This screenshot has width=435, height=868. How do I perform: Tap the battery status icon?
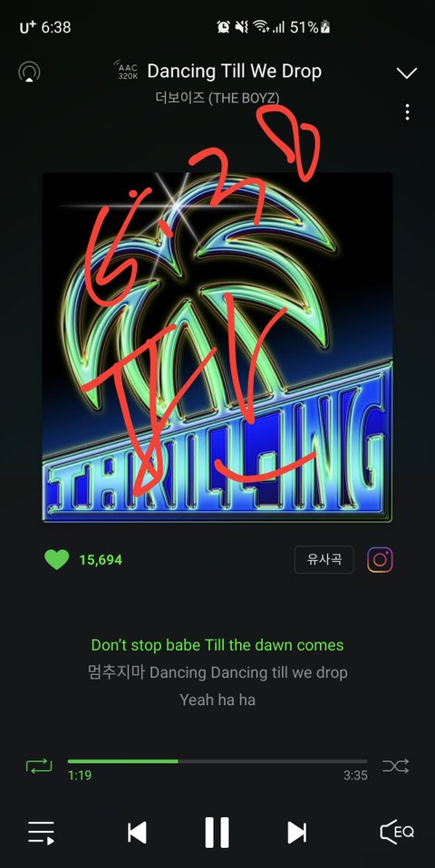click(325, 26)
